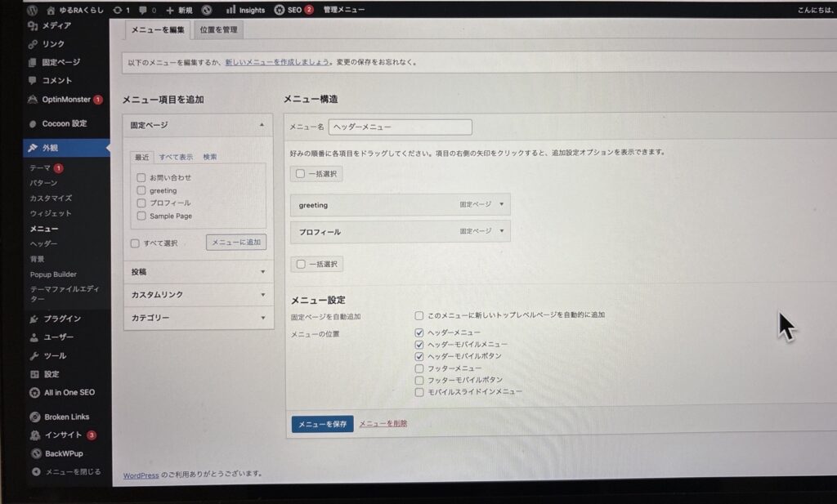Click the WordPress logo icon in admin bar
This screenshot has width=837, height=504.
tap(33, 10)
